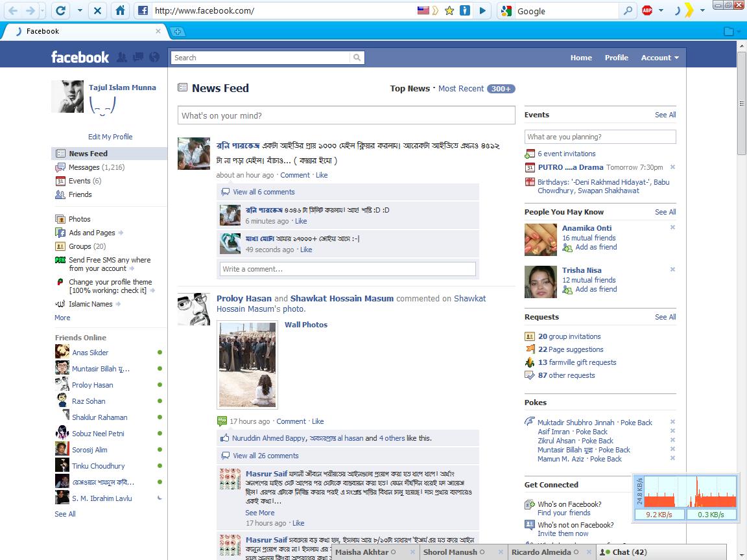Click the facebook logo

coord(80,57)
